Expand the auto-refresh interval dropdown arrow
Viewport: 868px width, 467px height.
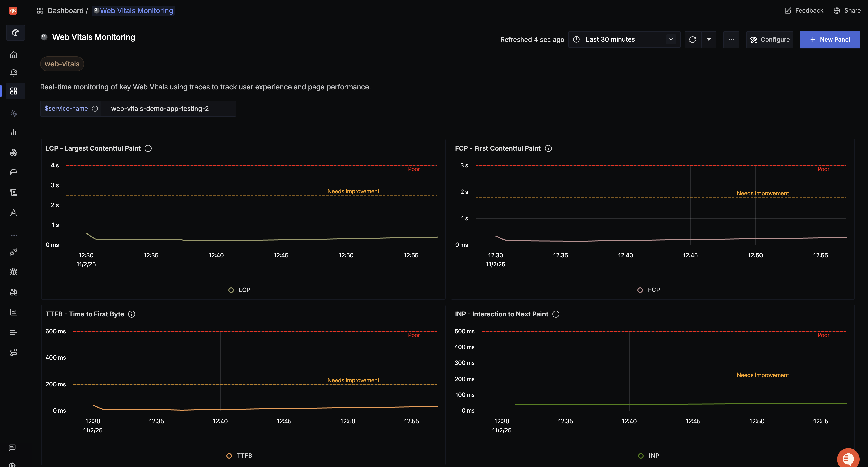709,39
